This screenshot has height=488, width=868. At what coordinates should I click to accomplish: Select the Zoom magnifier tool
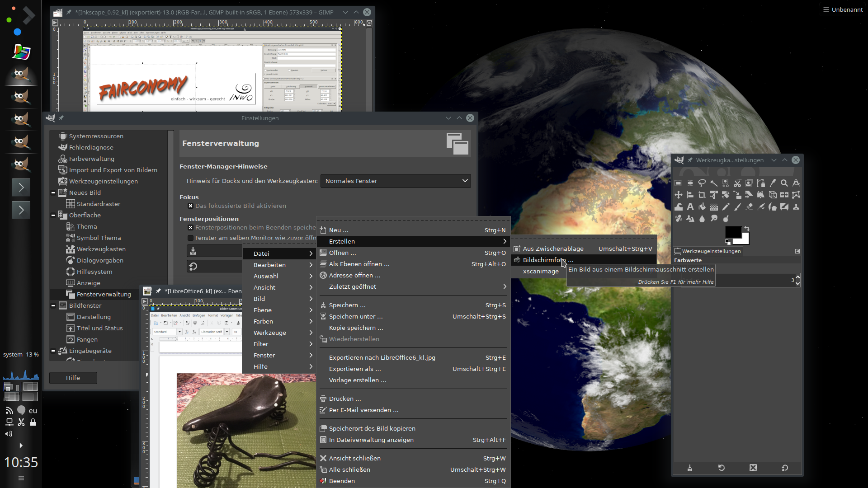pos(784,183)
